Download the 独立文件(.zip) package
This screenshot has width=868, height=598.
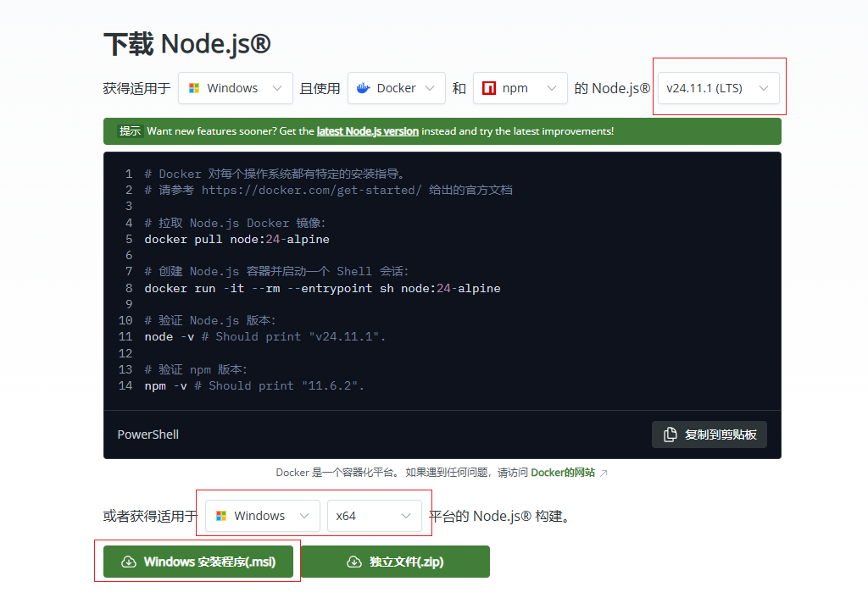(x=395, y=561)
